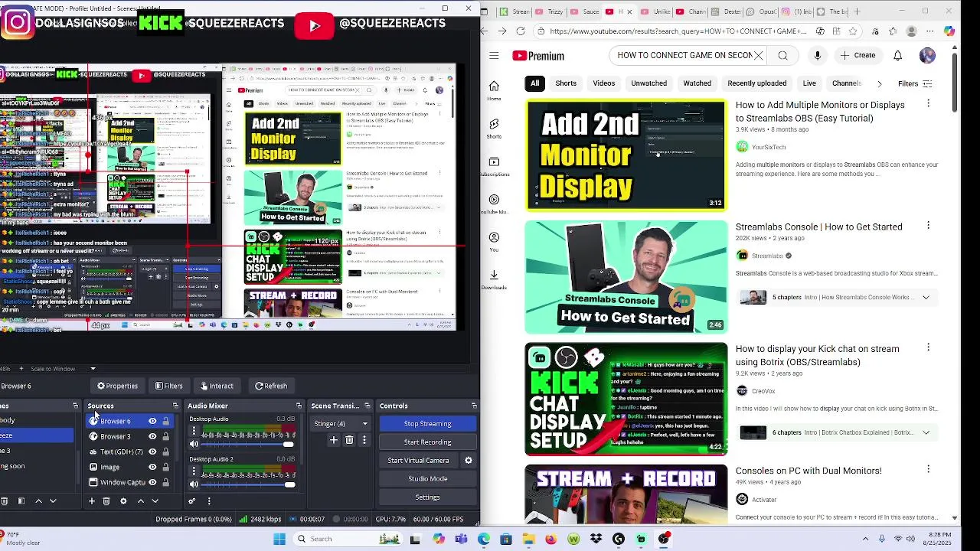Viewport: 980px width, 551px height.
Task: Search with YouTube voice microphone
Action: [818, 55]
